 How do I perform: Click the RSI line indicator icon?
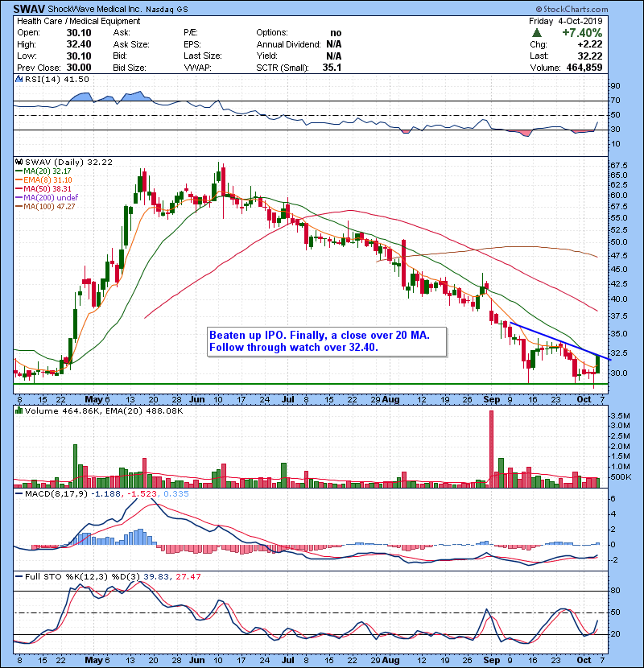click(x=19, y=79)
